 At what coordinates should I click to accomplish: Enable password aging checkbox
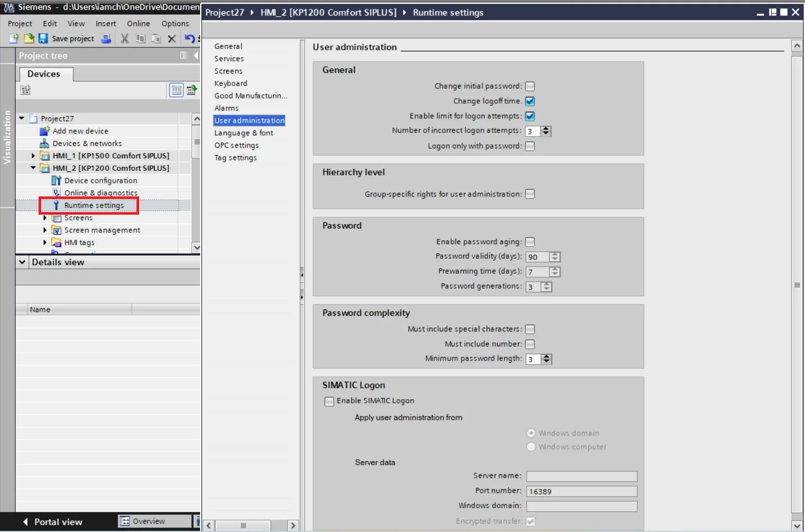530,242
